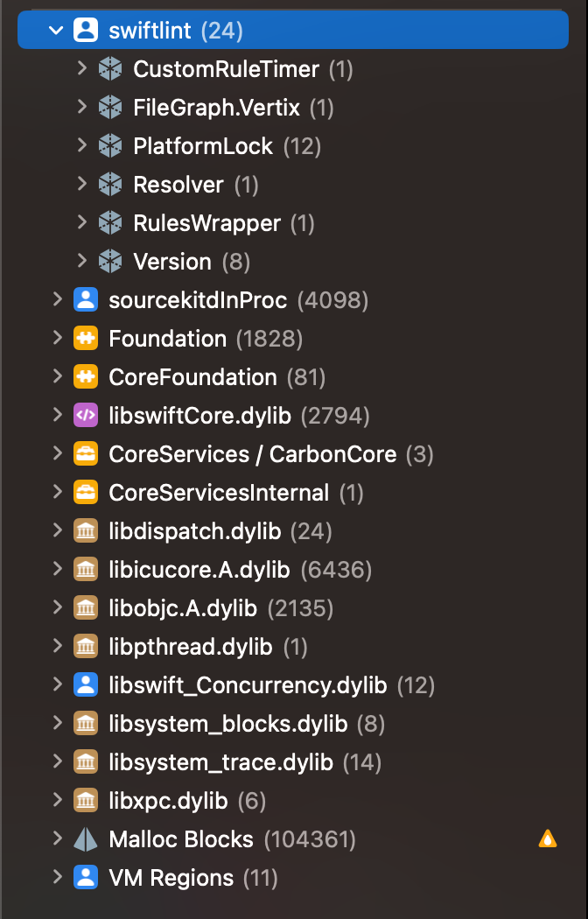The width and height of the screenshot is (588, 919).
Task: Select the FileGraph.Vertix label
Action: (217, 108)
